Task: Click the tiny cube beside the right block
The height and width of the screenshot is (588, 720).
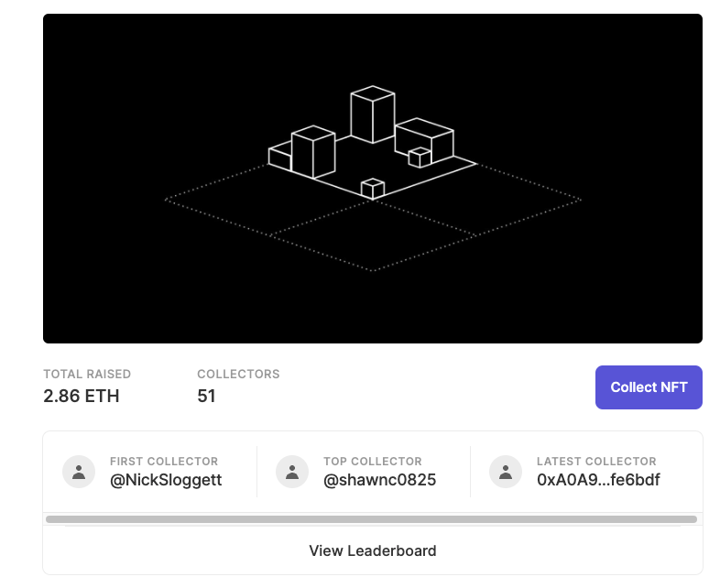Action: [420, 158]
